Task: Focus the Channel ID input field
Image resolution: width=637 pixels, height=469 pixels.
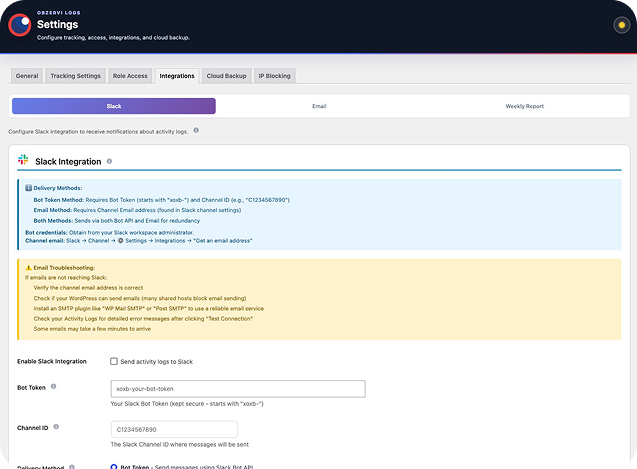Action: (174, 430)
